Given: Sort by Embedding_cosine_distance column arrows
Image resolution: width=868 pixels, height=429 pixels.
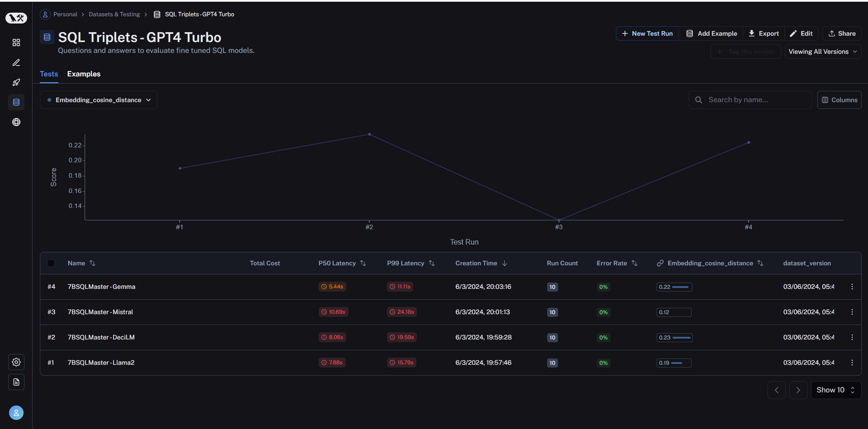Looking at the screenshot, I should click(x=760, y=263).
